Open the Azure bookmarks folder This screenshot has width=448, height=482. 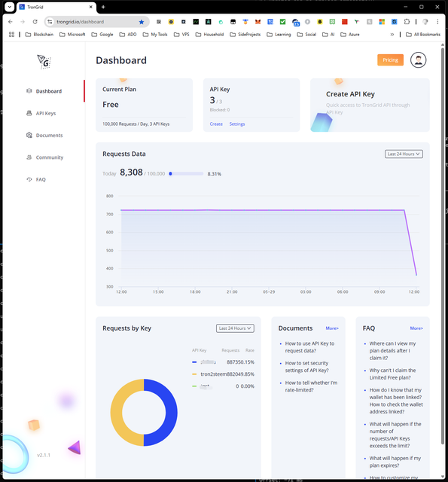pyautogui.click(x=350, y=35)
